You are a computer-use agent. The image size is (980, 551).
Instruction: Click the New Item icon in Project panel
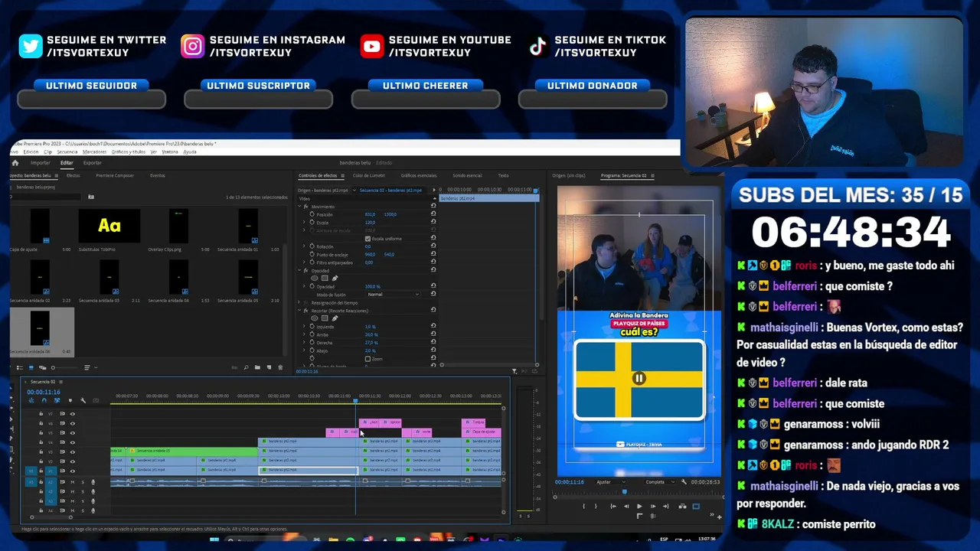(x=269, y=367)
